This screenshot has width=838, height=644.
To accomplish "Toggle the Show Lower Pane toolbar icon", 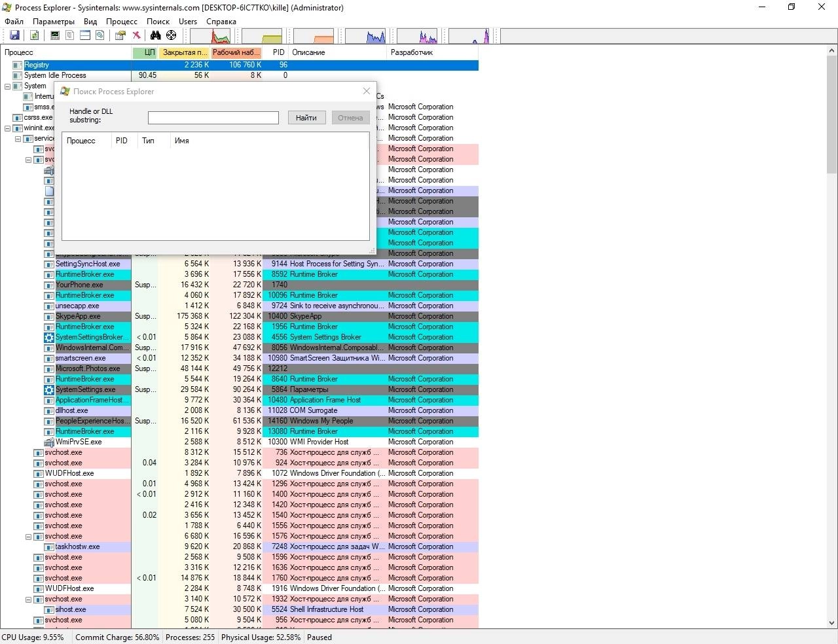I will (85, 35).
